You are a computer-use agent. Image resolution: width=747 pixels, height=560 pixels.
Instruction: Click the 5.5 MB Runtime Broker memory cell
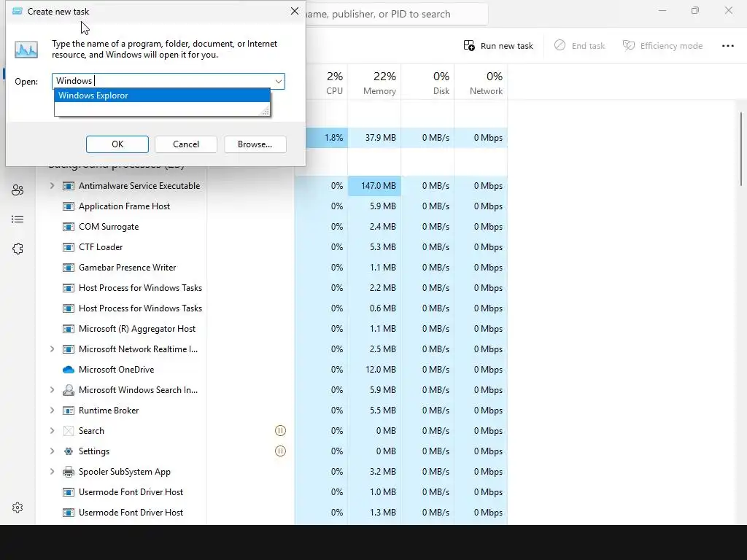tap(374, 411)
